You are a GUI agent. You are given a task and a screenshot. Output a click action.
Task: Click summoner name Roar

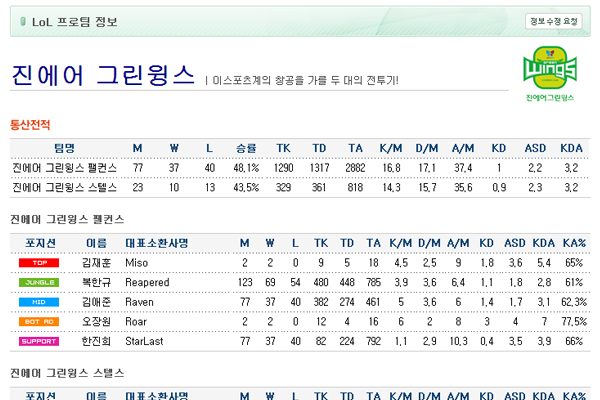point(136,322)
